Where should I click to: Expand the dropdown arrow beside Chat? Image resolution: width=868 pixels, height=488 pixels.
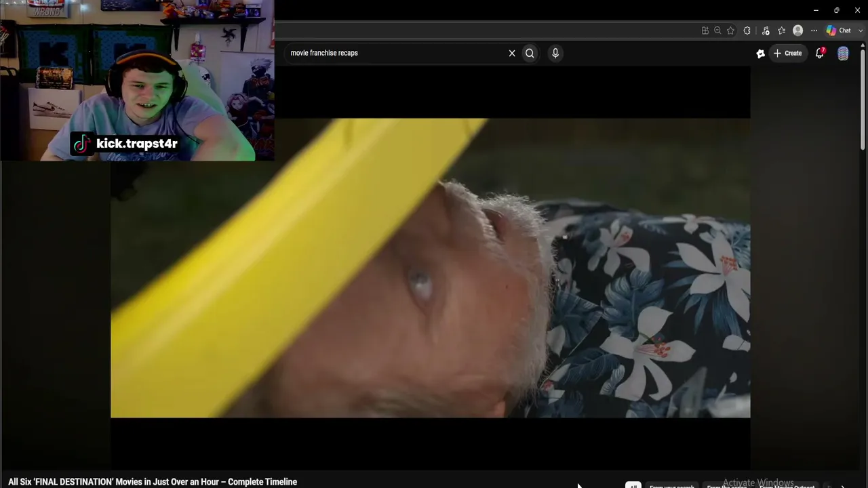[x=860, y=30]
